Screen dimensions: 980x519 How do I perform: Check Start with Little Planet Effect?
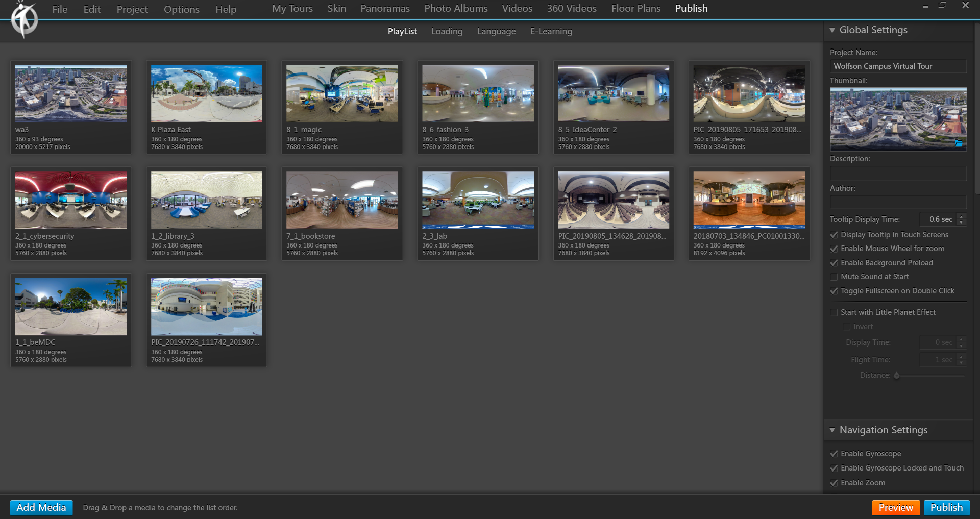pos(834,312)
